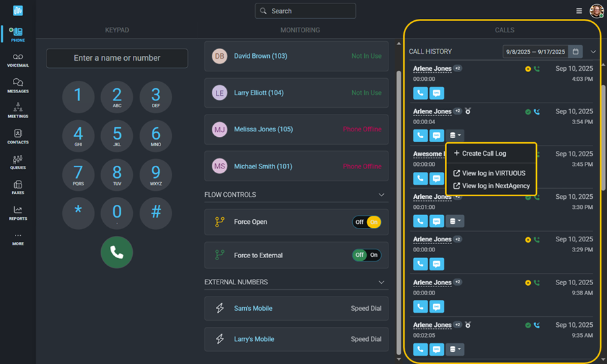Open Messages from the sidebar
Viewport: 607px width, 364px height.
18,86
